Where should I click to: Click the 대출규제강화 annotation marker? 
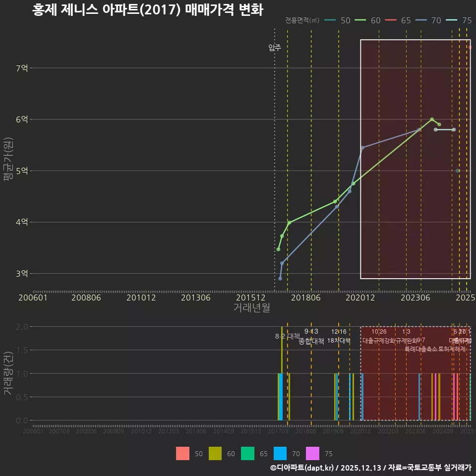pos(380,340)
